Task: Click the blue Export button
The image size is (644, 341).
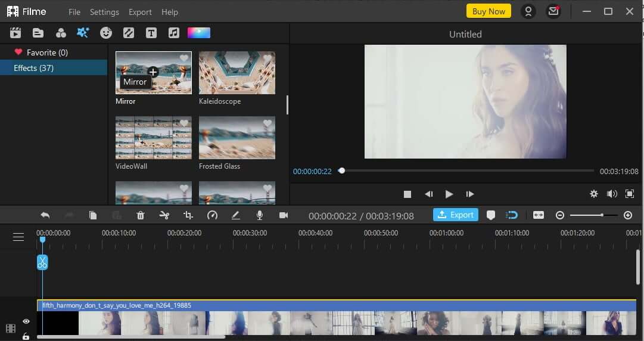Action: [456, 215]
